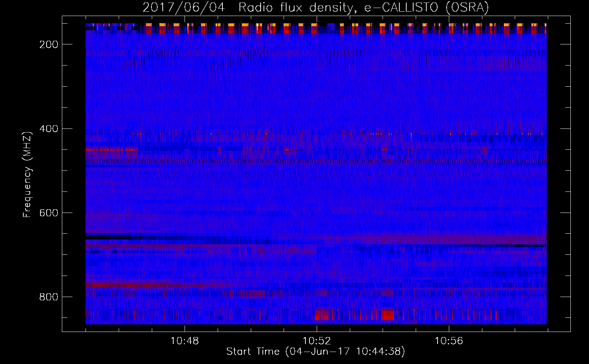Image resolution: width=589 pixels, height=364 pixels.
Task: Click the plot title 'Radio flux density, e-CALLISTO (OSRA)'
Action: point(364,7)
